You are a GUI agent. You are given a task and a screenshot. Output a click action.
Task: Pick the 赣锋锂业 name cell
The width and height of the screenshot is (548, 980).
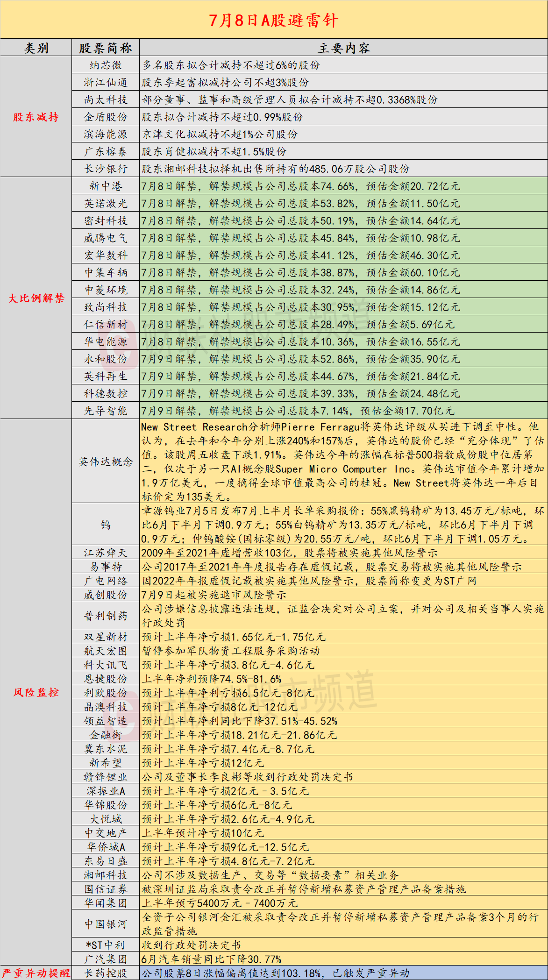click(x=106, y=777)
